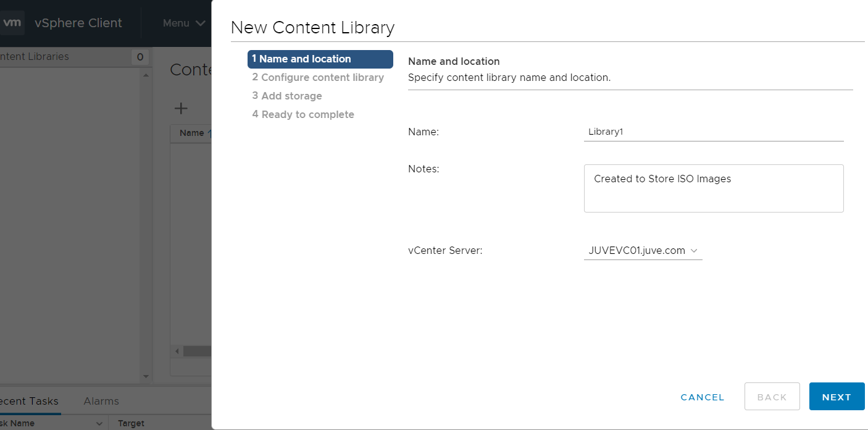This screenshot has width=868, height=430.
Task: Select step 3 Add storage
Action: [286, 96]
